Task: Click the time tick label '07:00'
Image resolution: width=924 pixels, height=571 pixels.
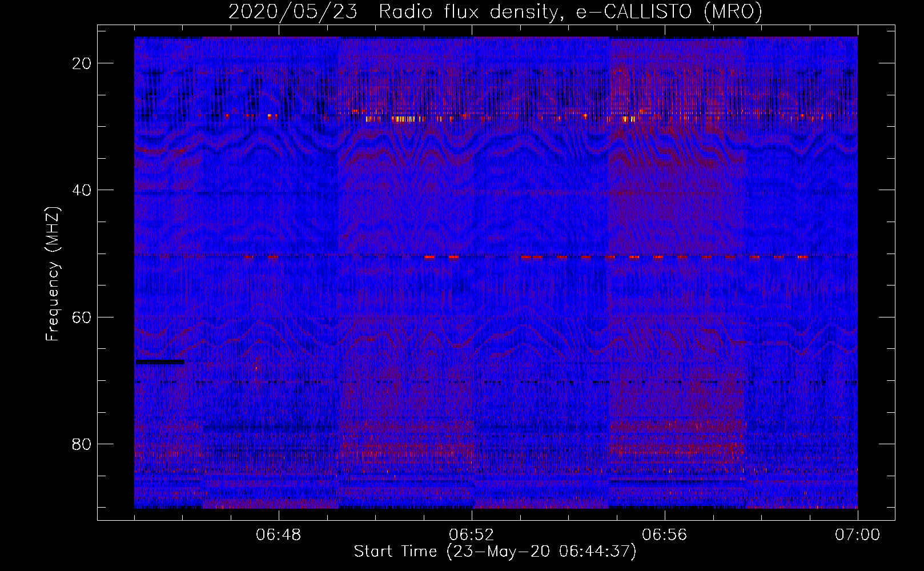Action: pyautogui.click(x=857, y=535)
